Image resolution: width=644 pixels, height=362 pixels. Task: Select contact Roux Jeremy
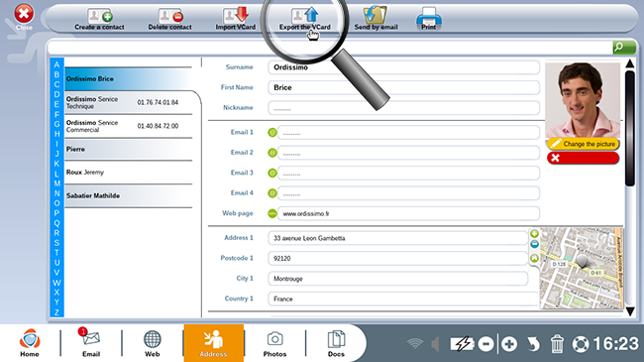[128, 173]
